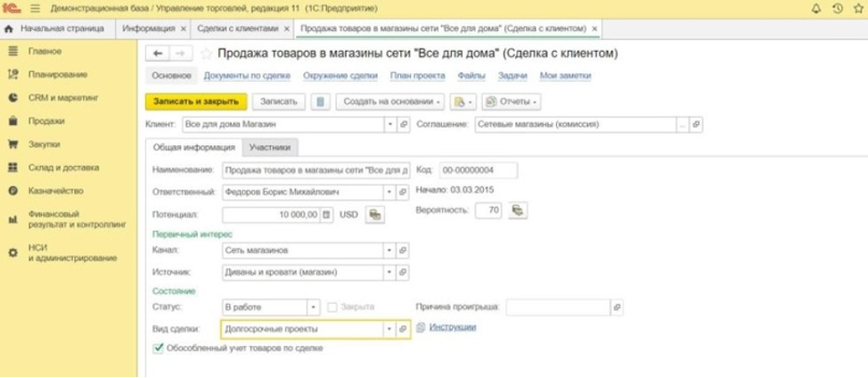Image resolution: width=868 pixels, height=378 pixels.
Task: Open Задачи link
Action: (x=512, y=76)
